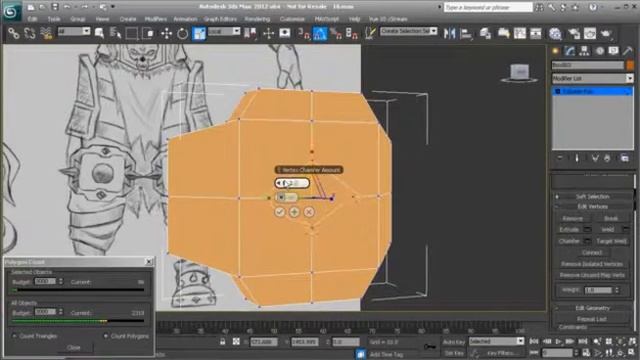Image resolution: width=640 pixels, height=360 pixels.
Task: Toggle Keyboard Shortcut Override icon
Action: 285,33
